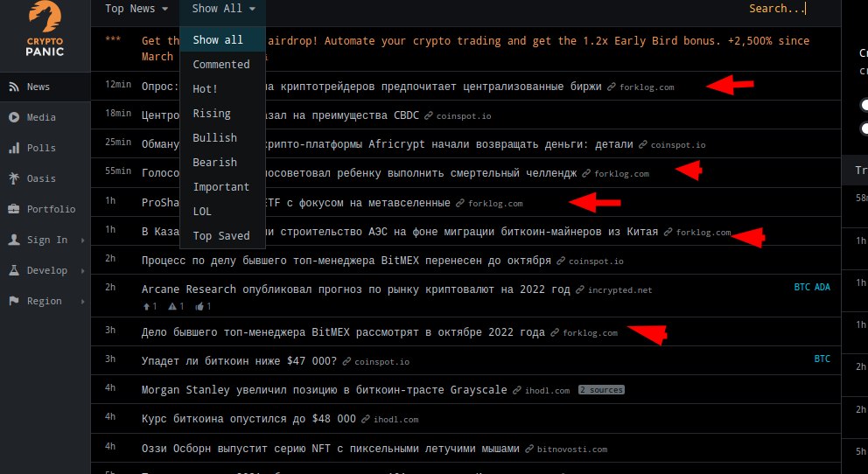Screen dimensions: 868x474
Task: Open Portfolio from the sidebar
Action: coord(51,209)
